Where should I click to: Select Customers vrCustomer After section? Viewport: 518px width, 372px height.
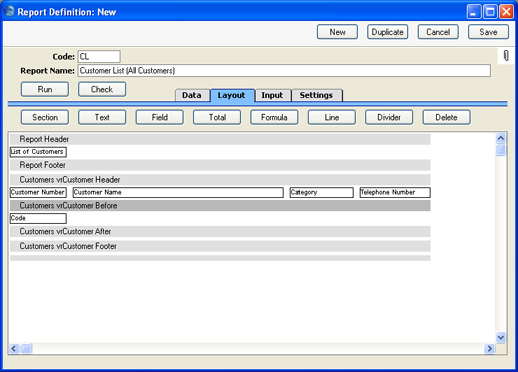(x=220, y=231)
